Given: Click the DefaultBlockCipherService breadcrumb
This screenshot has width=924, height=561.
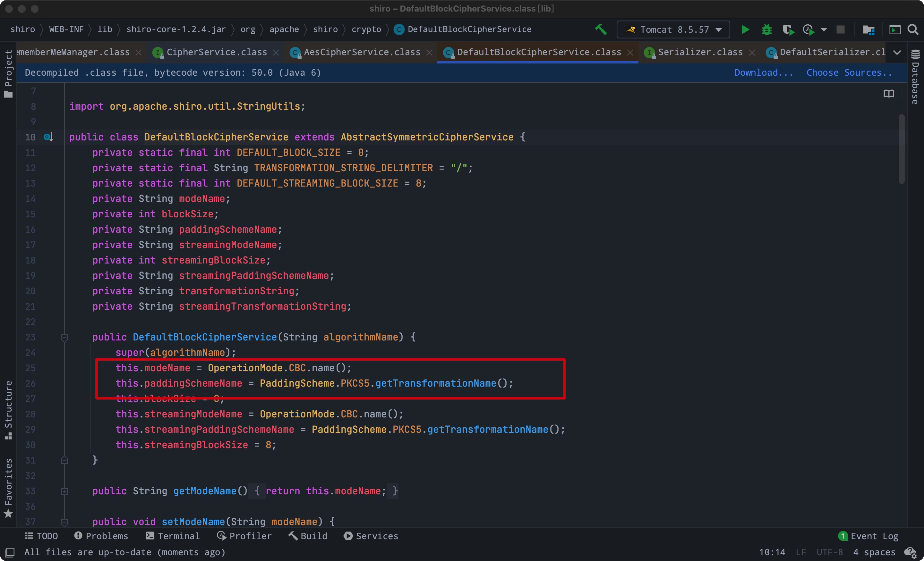Looking at the screenshot, I should pyautogui.click(x=463, y=29).
